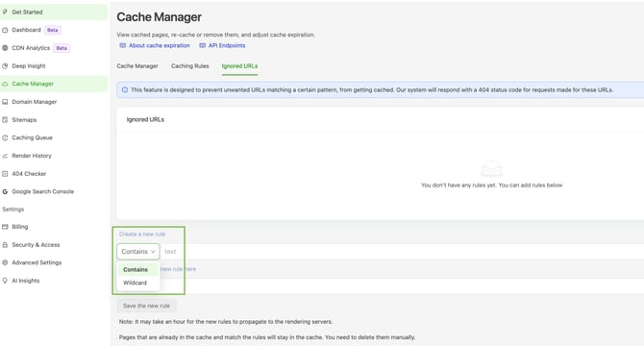Click the Cache Manager cloud icon

pos(5,84)
